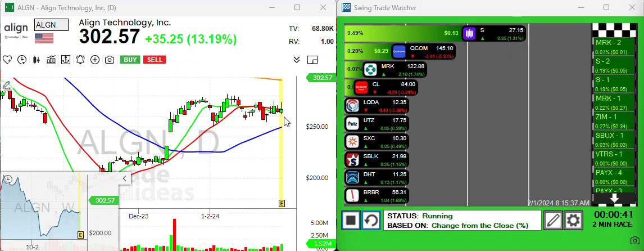Viewport: 644px width, 251px height.
Task: Add ALGN to favorites with heart-plus icon
Action: click(7, 60)
